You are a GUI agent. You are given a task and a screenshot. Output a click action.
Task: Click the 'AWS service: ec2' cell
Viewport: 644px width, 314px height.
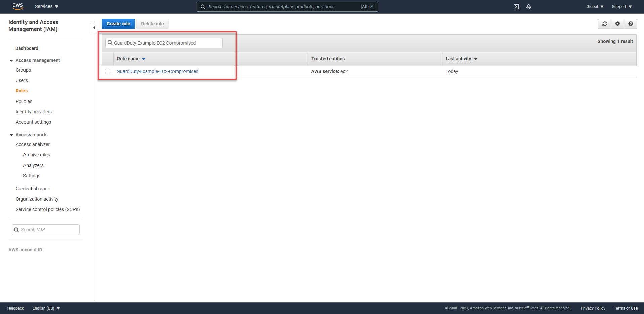330,71
